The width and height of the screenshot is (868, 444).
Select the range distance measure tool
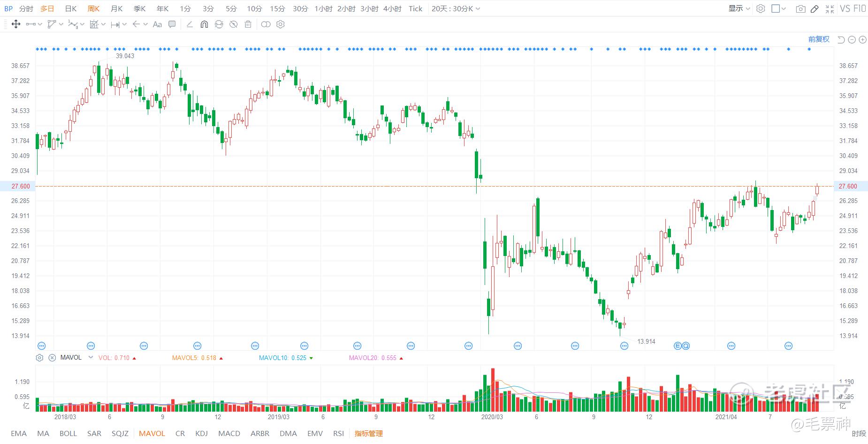click(x=115, y=24)
